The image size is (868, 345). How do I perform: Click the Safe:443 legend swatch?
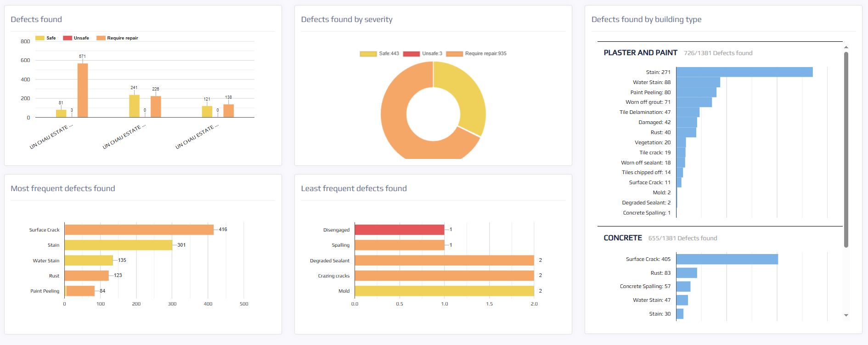[x=368, y=54]
